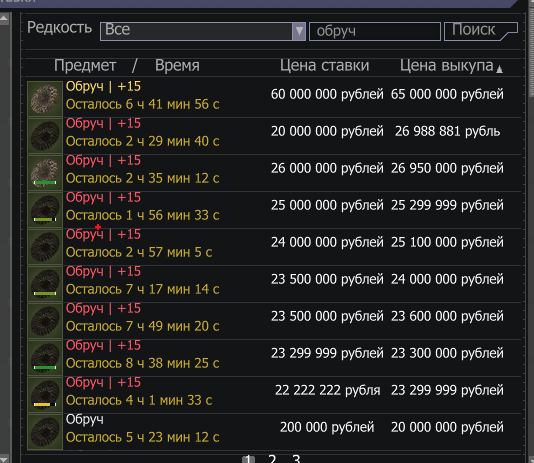Go to page 2 of results
This screenshot has width=534, height=463.
pyautogui.click(x=272, y=459)
